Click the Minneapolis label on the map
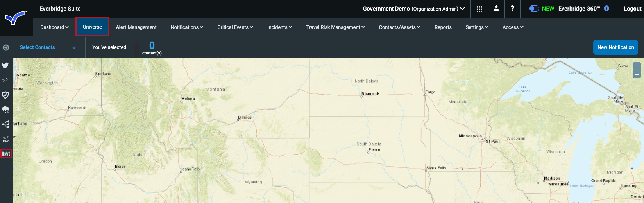 coord(470,136)
